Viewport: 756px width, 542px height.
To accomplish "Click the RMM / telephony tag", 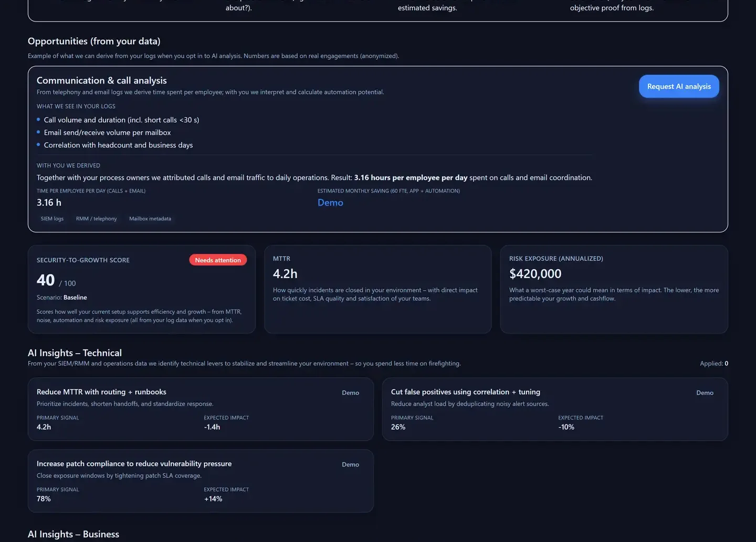I will coord(96,219).
